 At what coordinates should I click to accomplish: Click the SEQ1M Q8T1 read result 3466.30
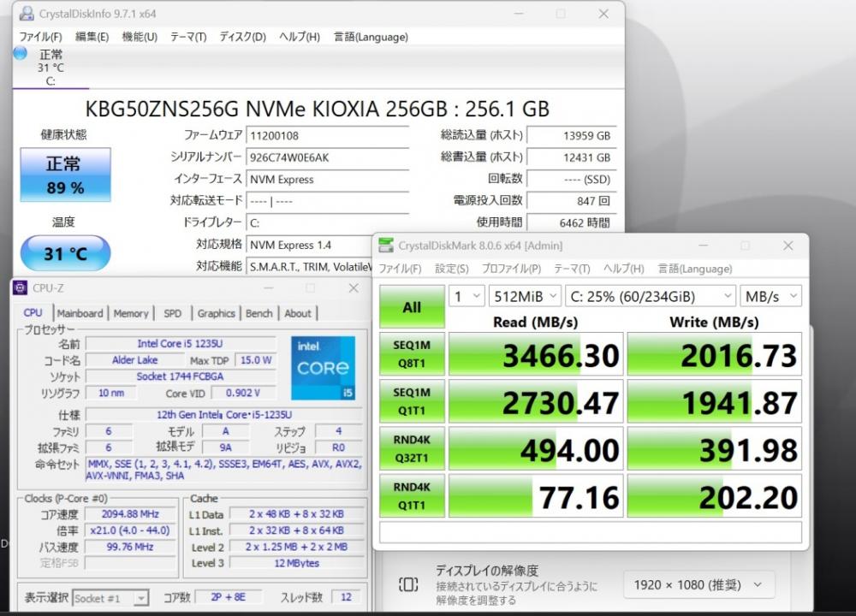(536, 354)
